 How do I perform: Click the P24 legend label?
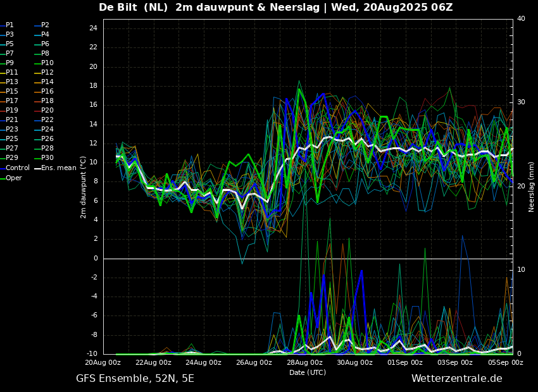coord(47,129)
